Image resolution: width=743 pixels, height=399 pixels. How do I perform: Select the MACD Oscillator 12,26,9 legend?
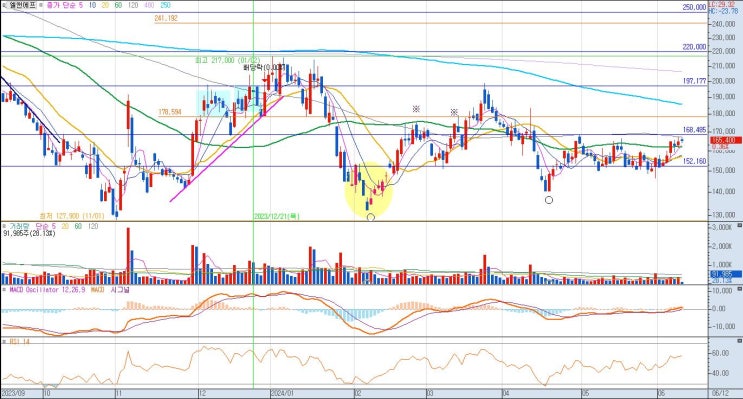(x=48, y=290)
